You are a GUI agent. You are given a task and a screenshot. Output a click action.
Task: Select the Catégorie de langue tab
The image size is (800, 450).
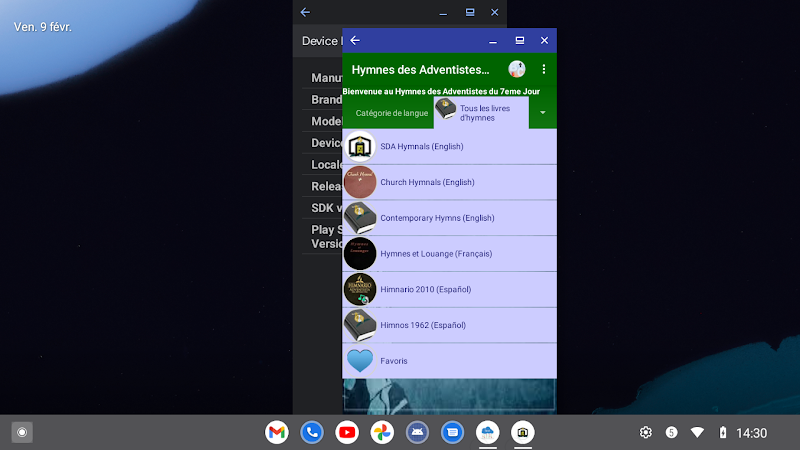[391, 113]
